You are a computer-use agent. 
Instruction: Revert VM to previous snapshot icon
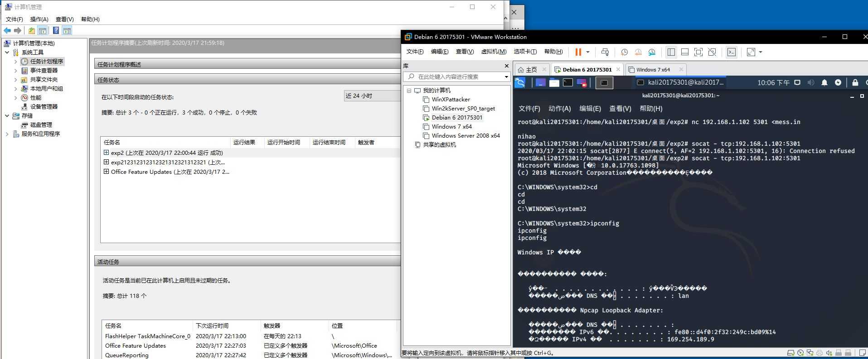click(638, 52)
